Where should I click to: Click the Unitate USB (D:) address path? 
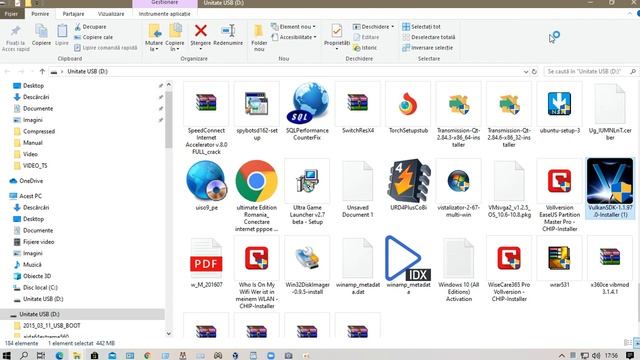[87, 71]
